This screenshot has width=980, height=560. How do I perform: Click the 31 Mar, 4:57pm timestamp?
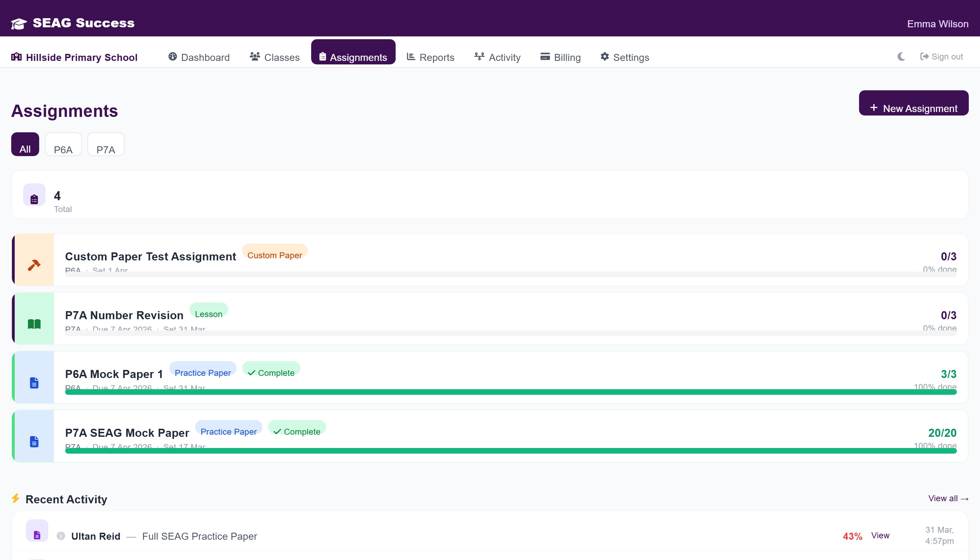(939, 535)
